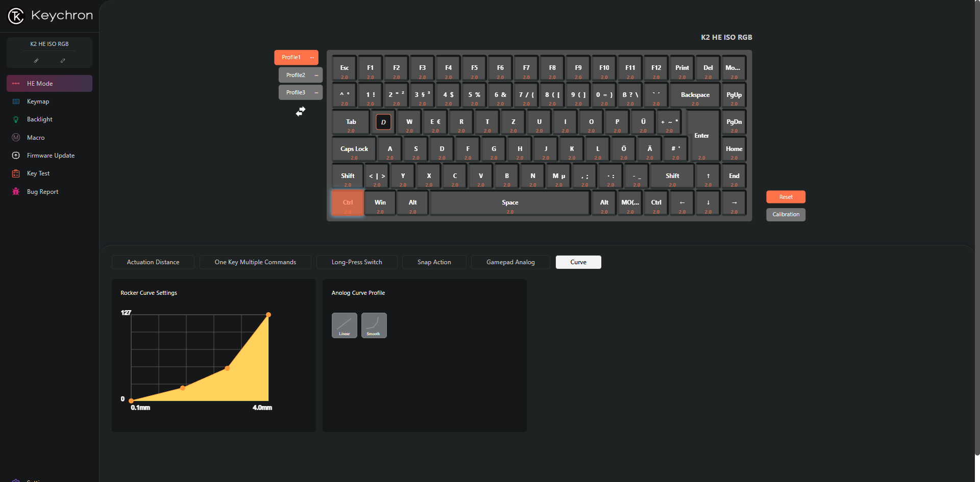
Task: Click the right link icon under K2 HE ISO RGB
Action: coord(63,61)
